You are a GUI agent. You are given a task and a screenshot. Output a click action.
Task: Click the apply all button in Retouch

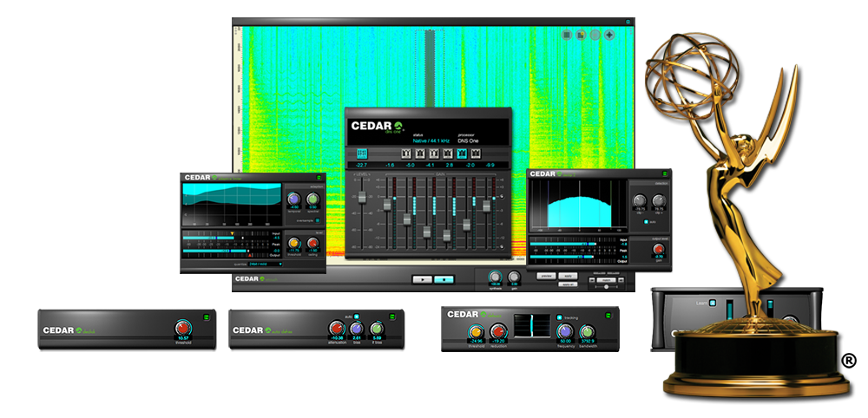[x=568, y=284]
